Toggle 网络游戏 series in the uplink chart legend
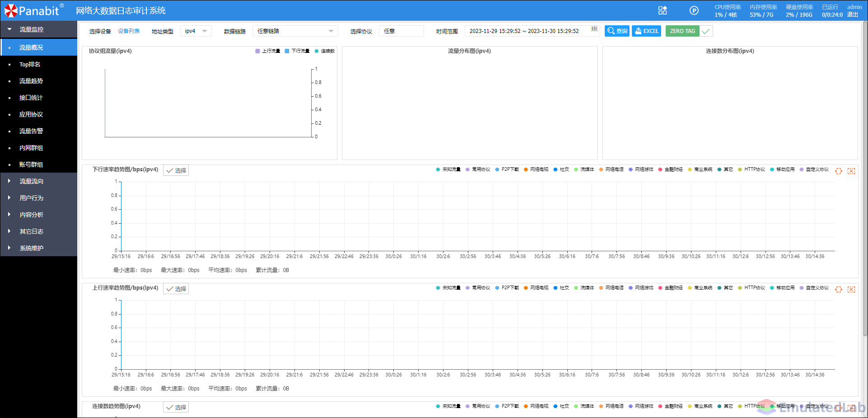The width and height of the screenshot is (868, 418). 641,288
